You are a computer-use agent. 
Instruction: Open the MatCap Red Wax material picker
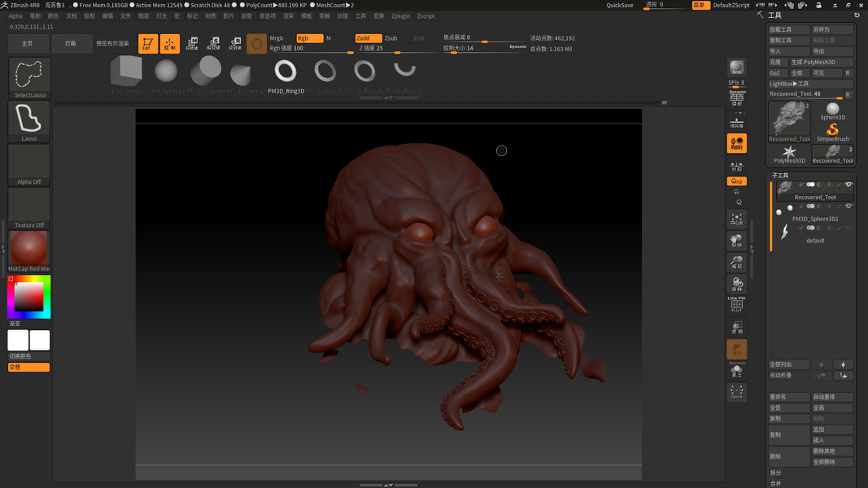coord(28,252)
